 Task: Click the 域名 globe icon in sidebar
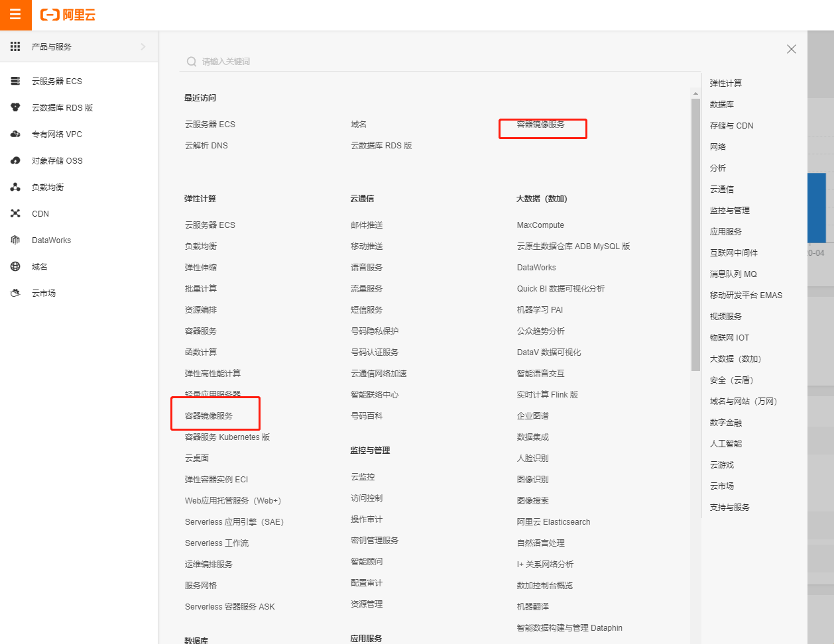pos(15,266)
